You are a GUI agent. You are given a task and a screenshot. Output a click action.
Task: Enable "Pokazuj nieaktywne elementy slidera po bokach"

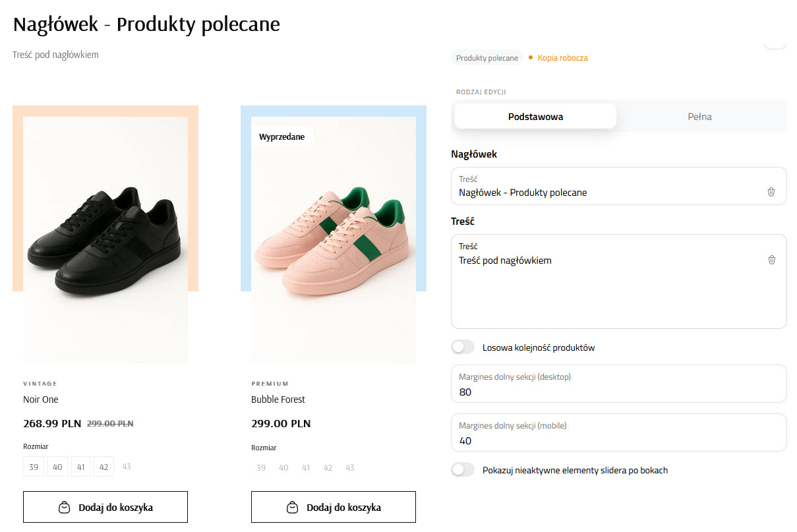tap(462, 469)
